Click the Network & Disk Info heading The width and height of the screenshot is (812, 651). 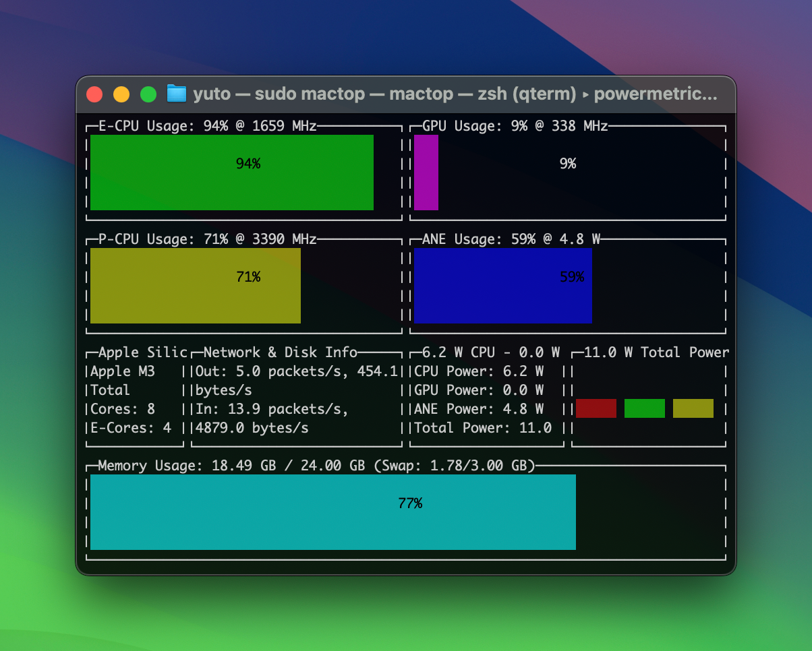(280, 352)
